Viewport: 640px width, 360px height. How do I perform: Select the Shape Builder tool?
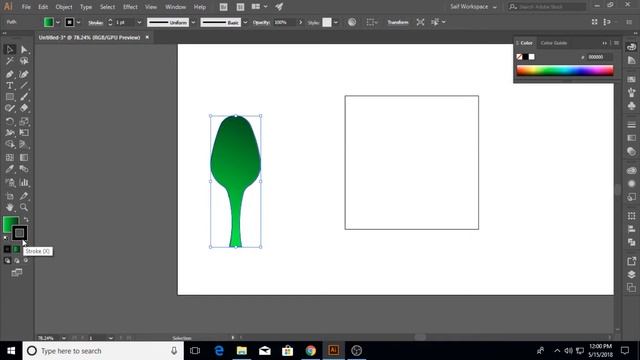pos(10,144)
